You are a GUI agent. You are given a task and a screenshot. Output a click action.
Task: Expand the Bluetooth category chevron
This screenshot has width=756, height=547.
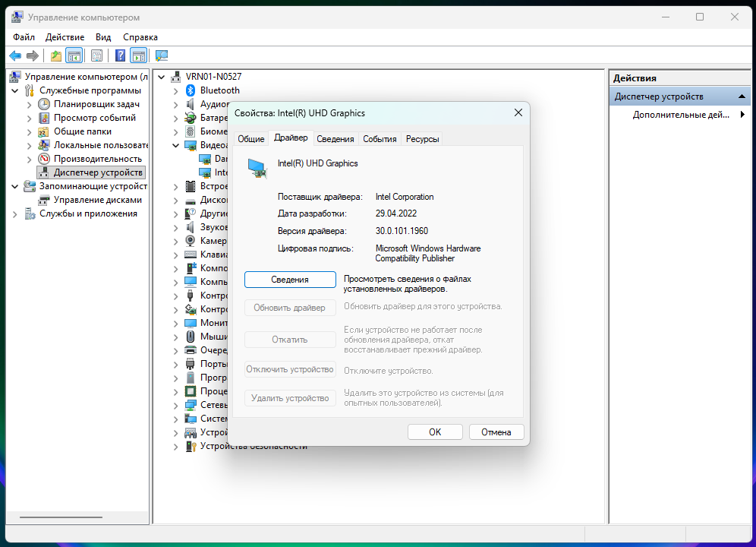[x=176, y=90]
